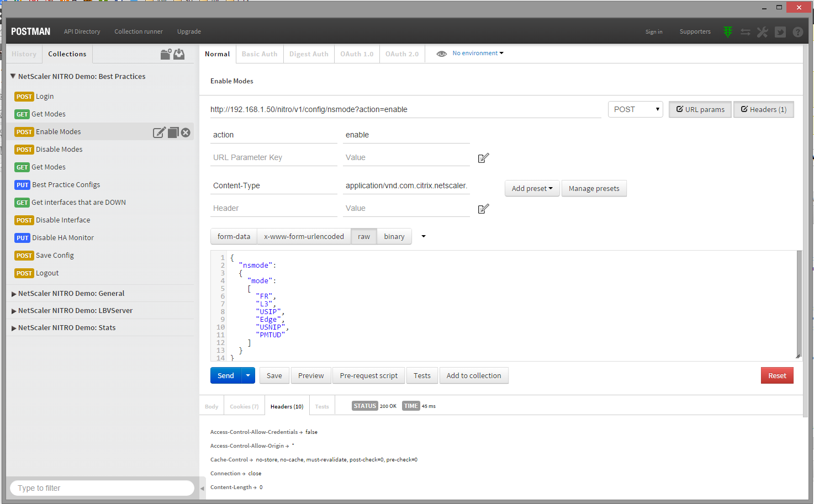Show environment quick look eye icon
814x504 pixels.
click(x=441, y=54)
